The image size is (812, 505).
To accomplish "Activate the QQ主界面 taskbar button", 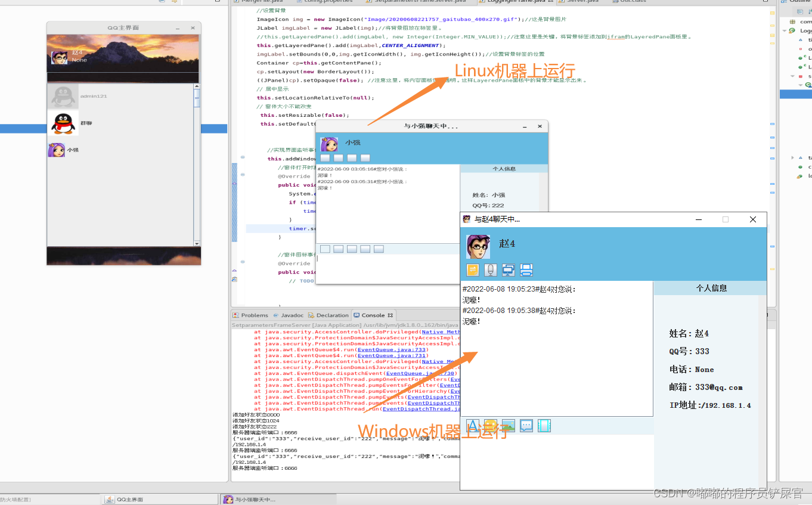I will 160,500.
